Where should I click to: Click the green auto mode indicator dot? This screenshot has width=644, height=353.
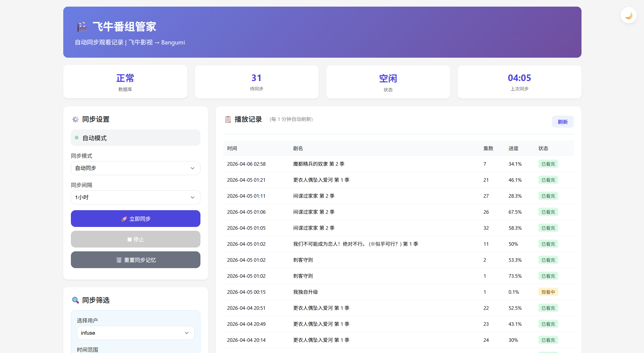[x=76, y=138]
